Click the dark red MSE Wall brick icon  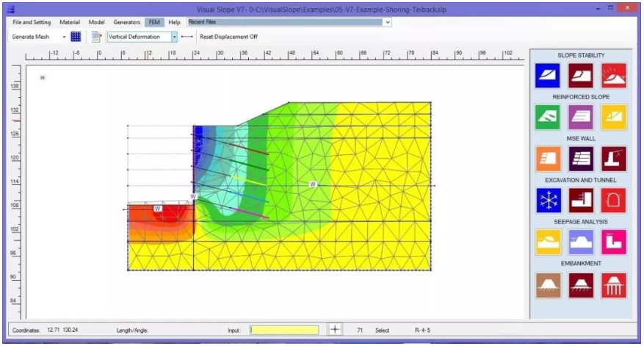(x=582, y=158)
